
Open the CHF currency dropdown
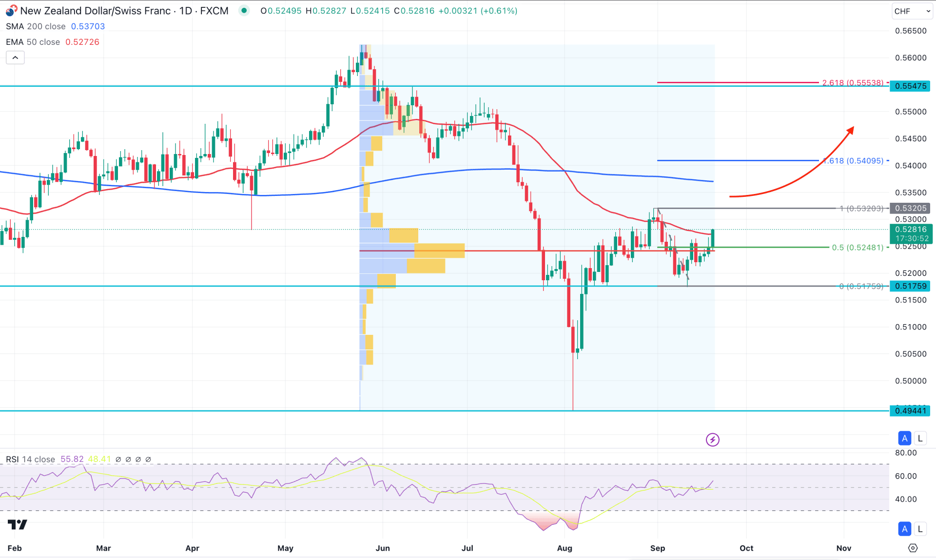[x=912, y=11]
